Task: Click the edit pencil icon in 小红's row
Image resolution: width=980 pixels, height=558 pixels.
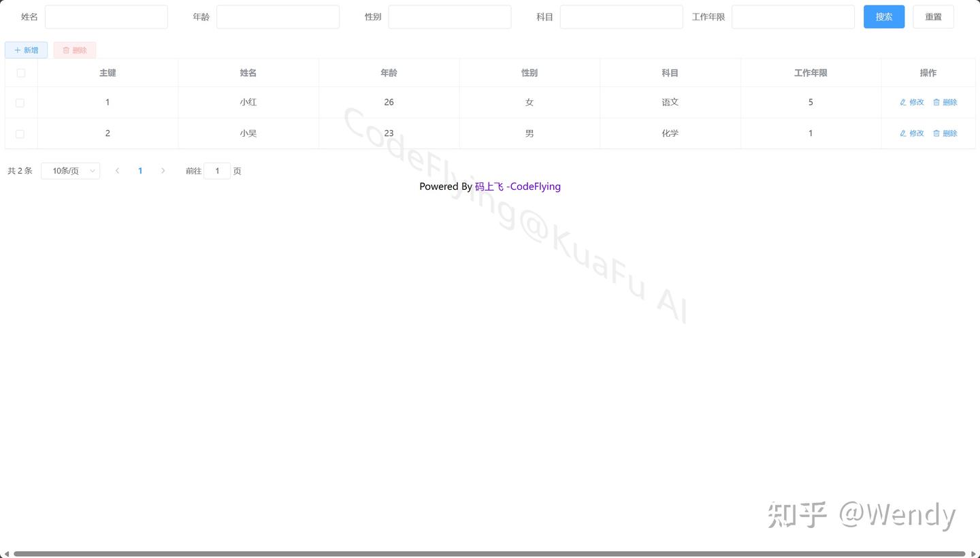Action: [x=902, y=102]
